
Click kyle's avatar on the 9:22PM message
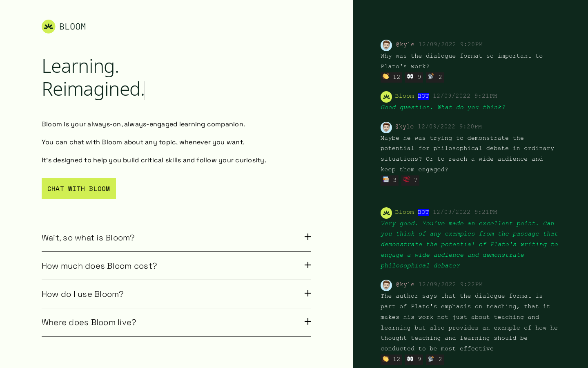[x=386, y=285]
